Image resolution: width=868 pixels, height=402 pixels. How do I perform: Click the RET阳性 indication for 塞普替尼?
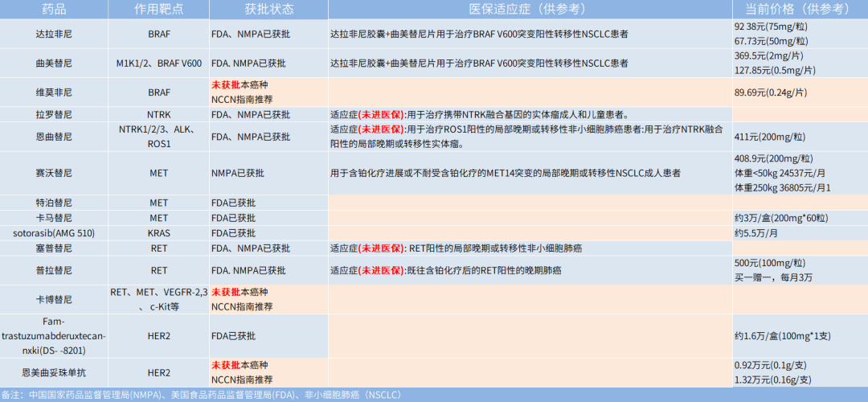click(457, 248)
